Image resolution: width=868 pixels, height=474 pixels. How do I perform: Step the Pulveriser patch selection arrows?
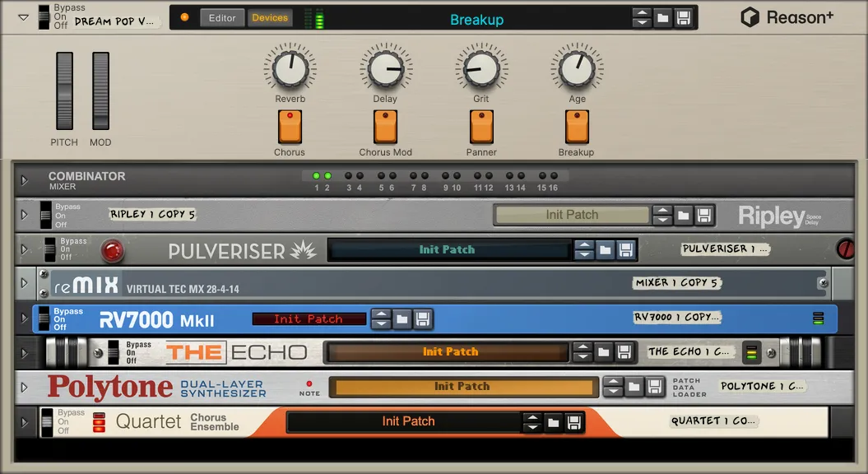coord(585,250)
